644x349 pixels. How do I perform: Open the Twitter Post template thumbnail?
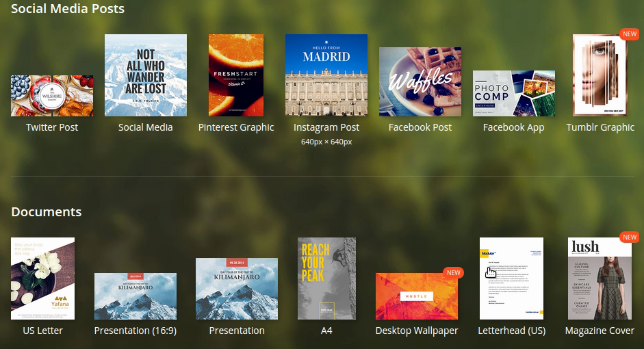tap(52, 96)
